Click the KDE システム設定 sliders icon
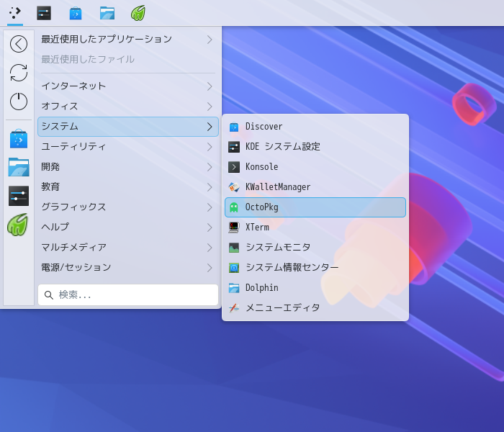 pos(234,147)
